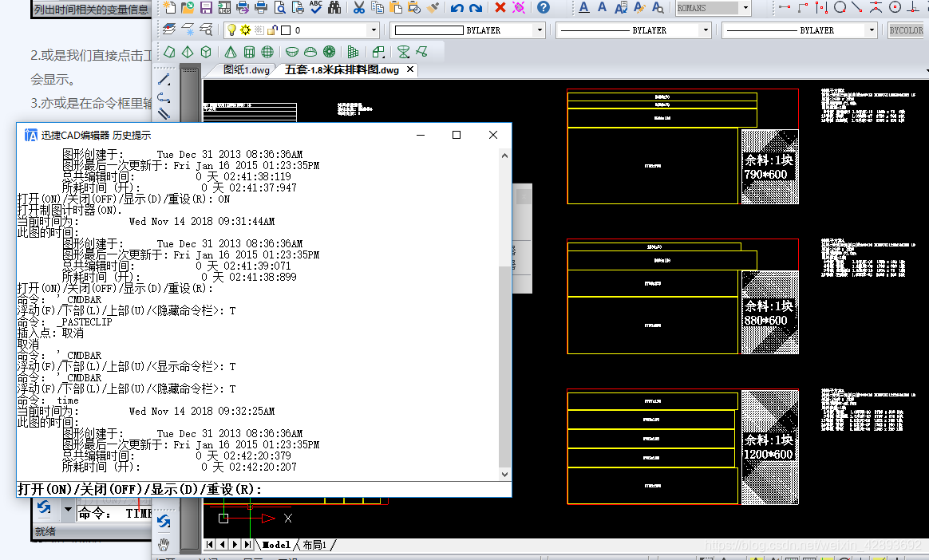The height and width of the screenshot is (560, 929).
Task: Switch to the 布局1 layout tab
Action: click(314, 545)
